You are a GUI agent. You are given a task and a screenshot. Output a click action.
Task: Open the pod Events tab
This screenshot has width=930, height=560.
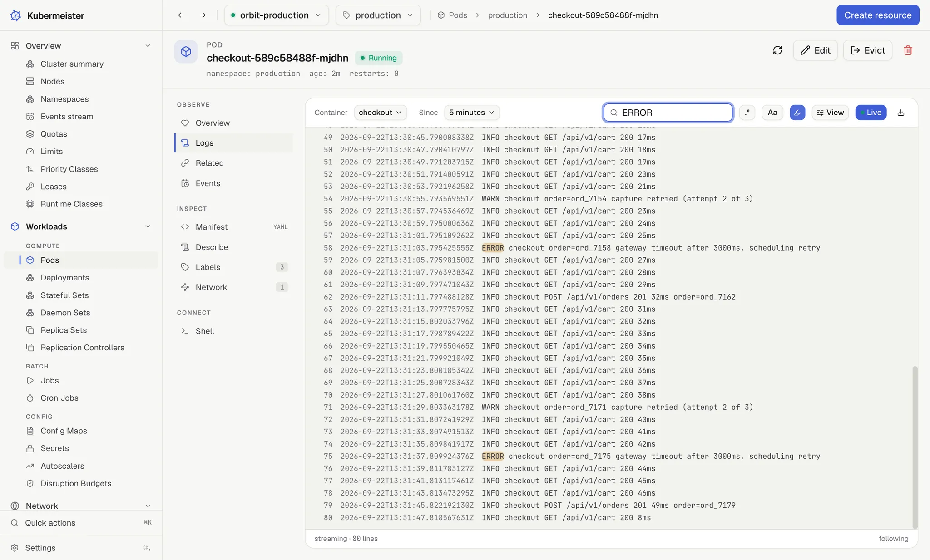click(x=234, y=183)
